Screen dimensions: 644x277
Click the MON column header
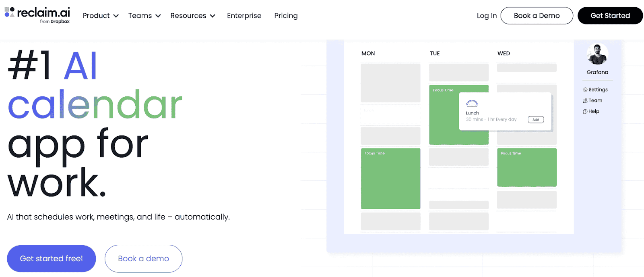point(368,53)
